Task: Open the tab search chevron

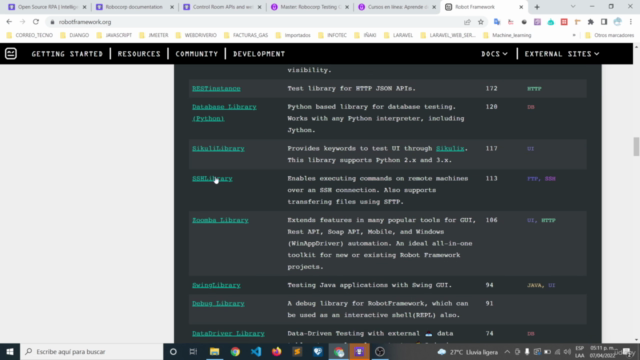Action: click(573, 7)
